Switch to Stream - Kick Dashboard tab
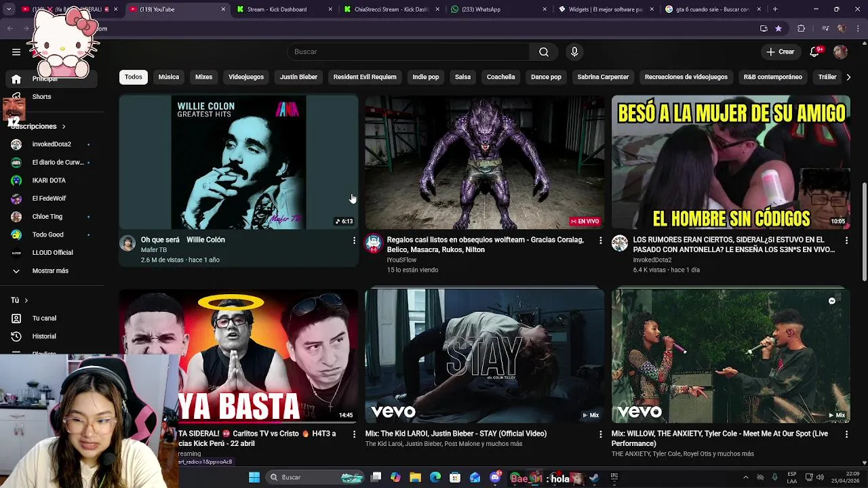The width and height of the screenshot is (868, 488). (284, 9)
